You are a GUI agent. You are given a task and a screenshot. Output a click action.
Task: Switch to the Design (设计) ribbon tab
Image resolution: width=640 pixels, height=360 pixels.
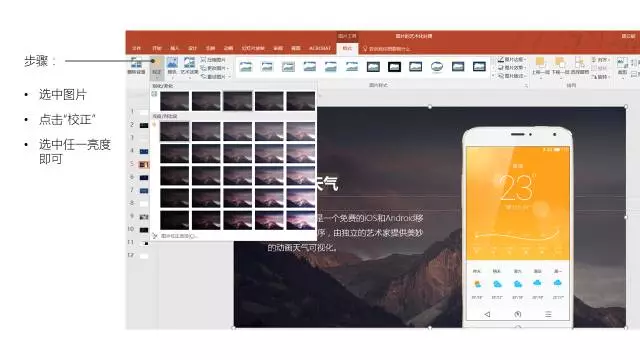pyautogui.click(x=193, y=48)
